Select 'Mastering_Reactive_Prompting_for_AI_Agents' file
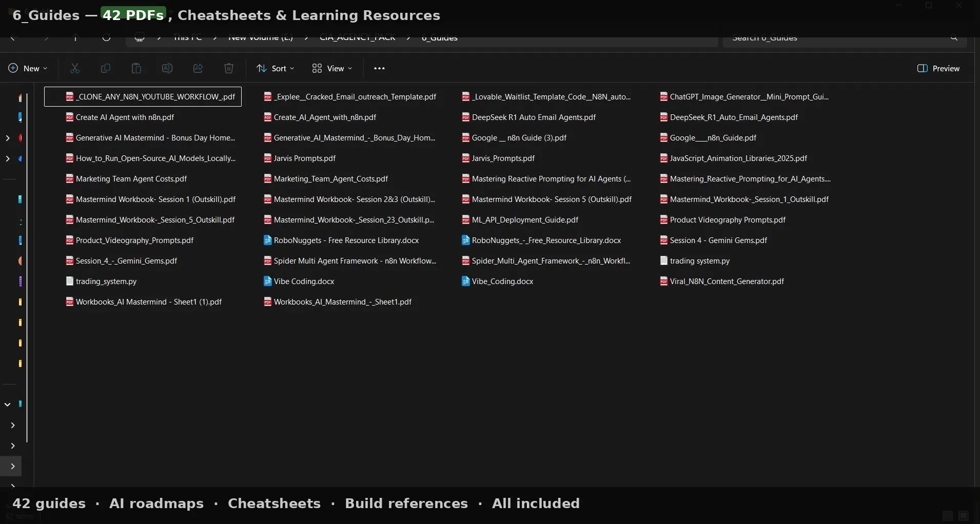This screenshot has height=524, width=980. (x=746, y=178)
